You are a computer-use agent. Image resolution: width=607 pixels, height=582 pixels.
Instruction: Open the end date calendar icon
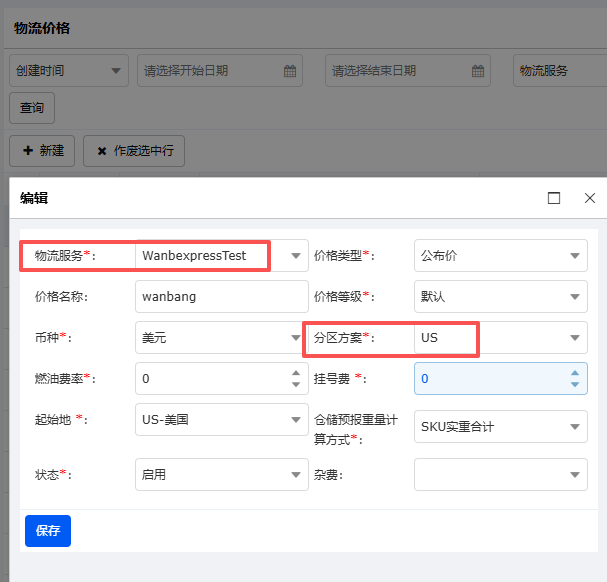478,71
